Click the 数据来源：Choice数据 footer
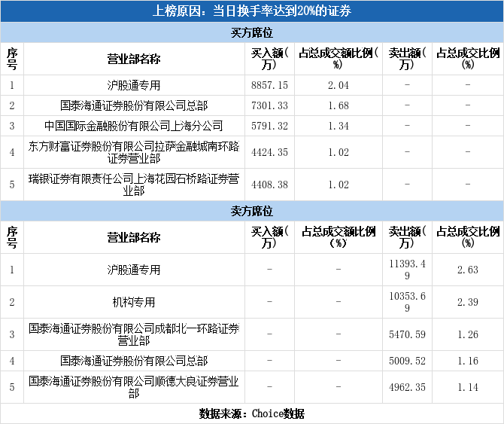 click(x=252, y=413)
